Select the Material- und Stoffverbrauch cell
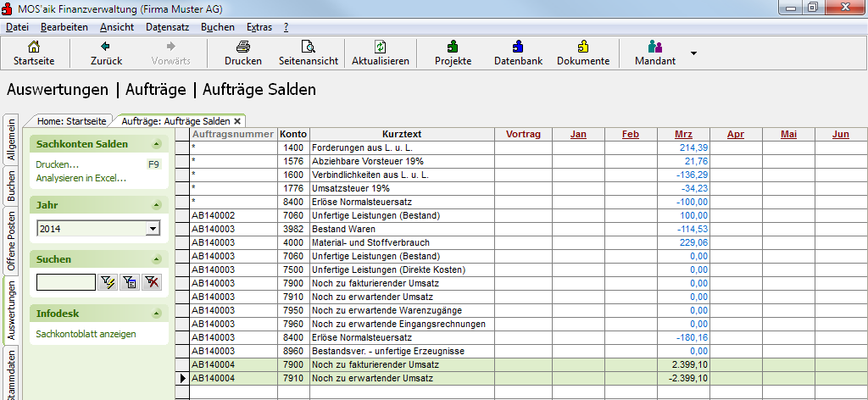The height and width of the screenshot is (400, 868). point(402,242)
